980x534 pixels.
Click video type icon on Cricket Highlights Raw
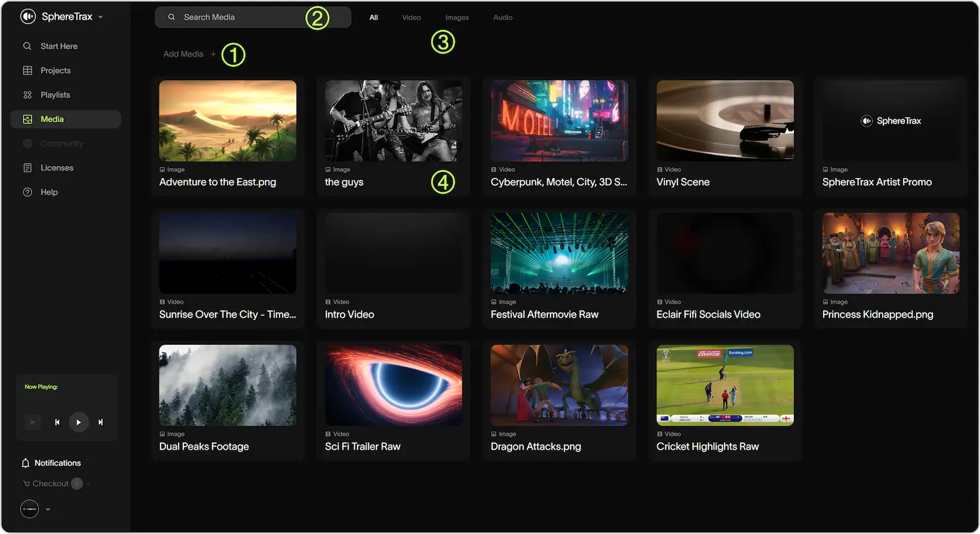[659, 434]
